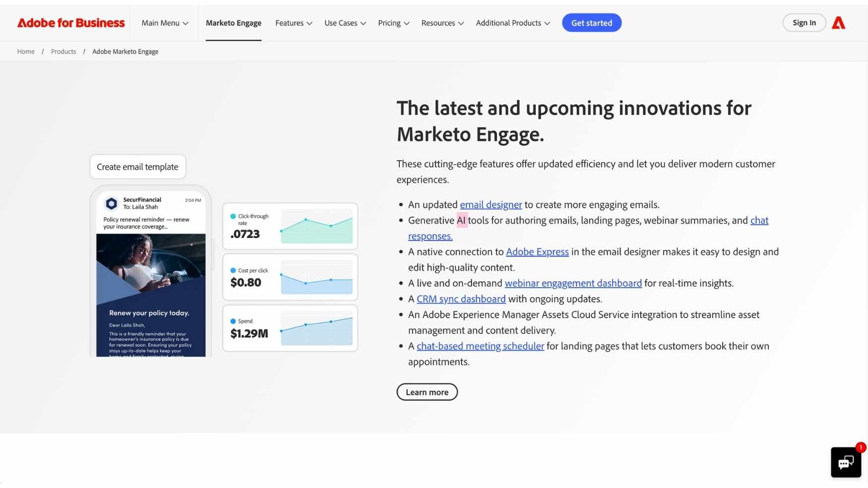
Task: Open the Use Cases dropdown
Action: point(345,23)
